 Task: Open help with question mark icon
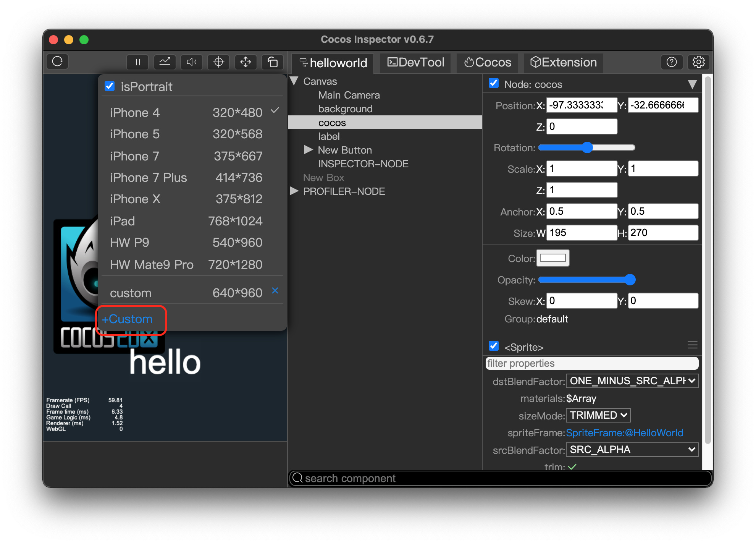(x=671, y=62)
